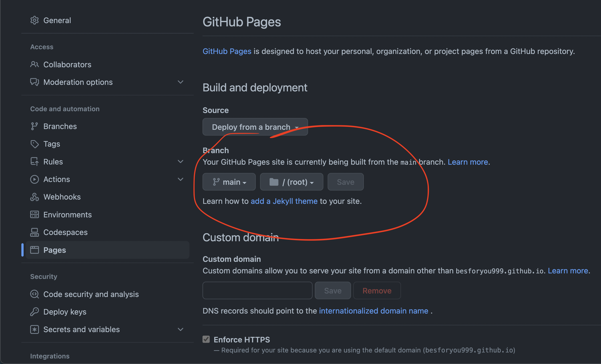
Task: Click add a Jekyll theme link
Action: (284, 201)
